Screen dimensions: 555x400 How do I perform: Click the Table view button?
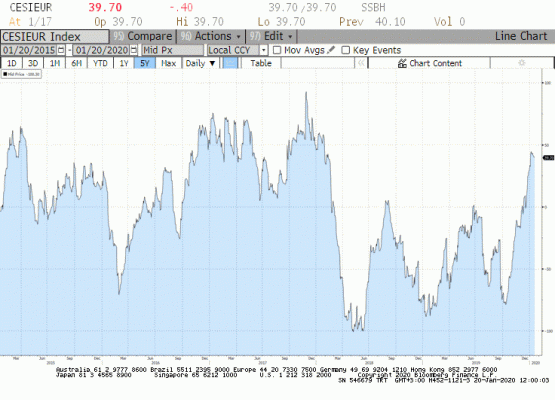tap(261, 63)
